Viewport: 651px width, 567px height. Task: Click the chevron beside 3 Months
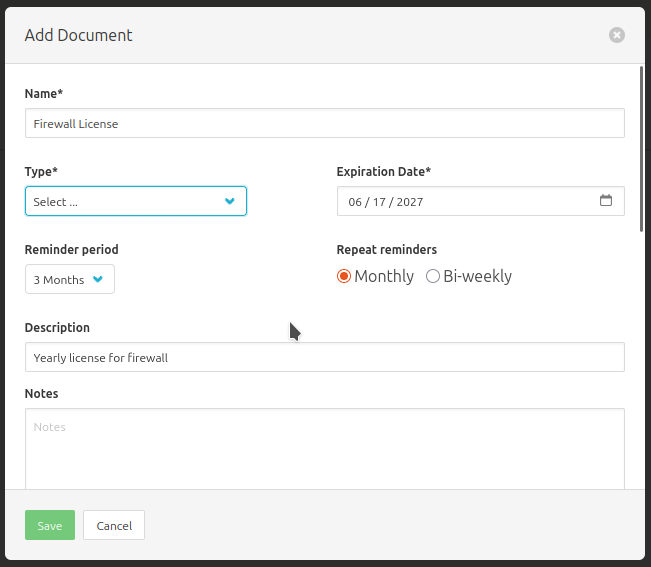tap(98, 279)
